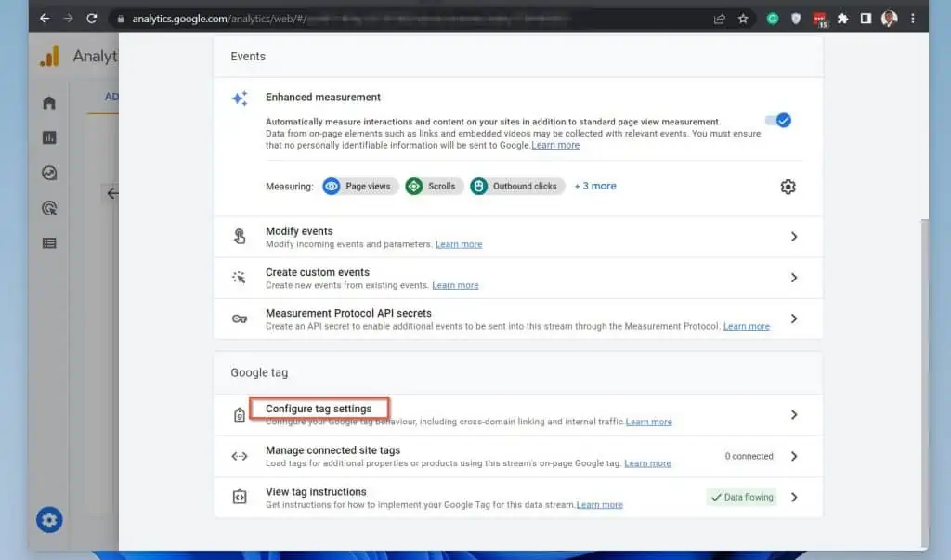Open enhanced measurement settings gear
Image resolution: width=951 pixels, height=560 pixels.
(x=788, y=187)
